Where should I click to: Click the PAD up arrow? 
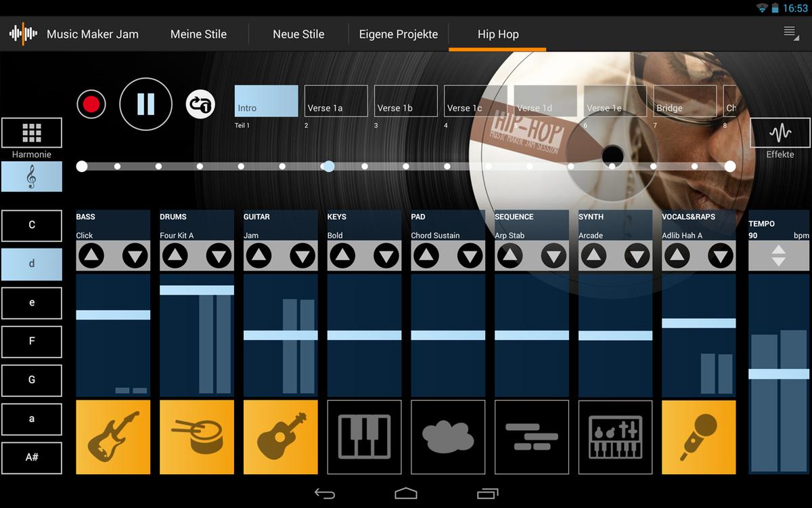(426, 256)
